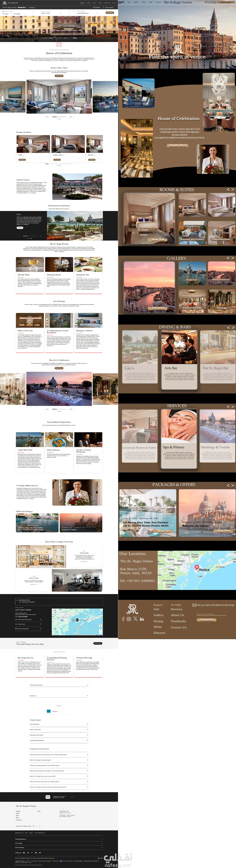This screenshot has height=868, width=236.
Task: Open the Gio's dining card
Action: coord(140,357)
